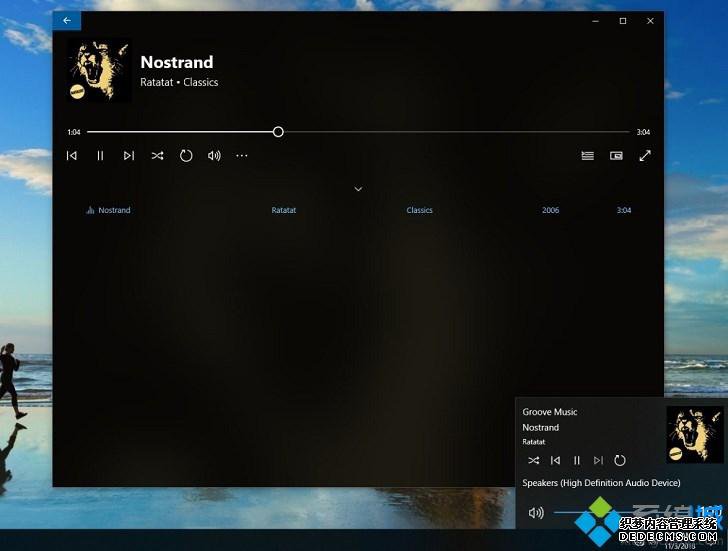728x551 pixels.
Task: Toggle shuffle in main player controls
Action: (x=157, y=156)
